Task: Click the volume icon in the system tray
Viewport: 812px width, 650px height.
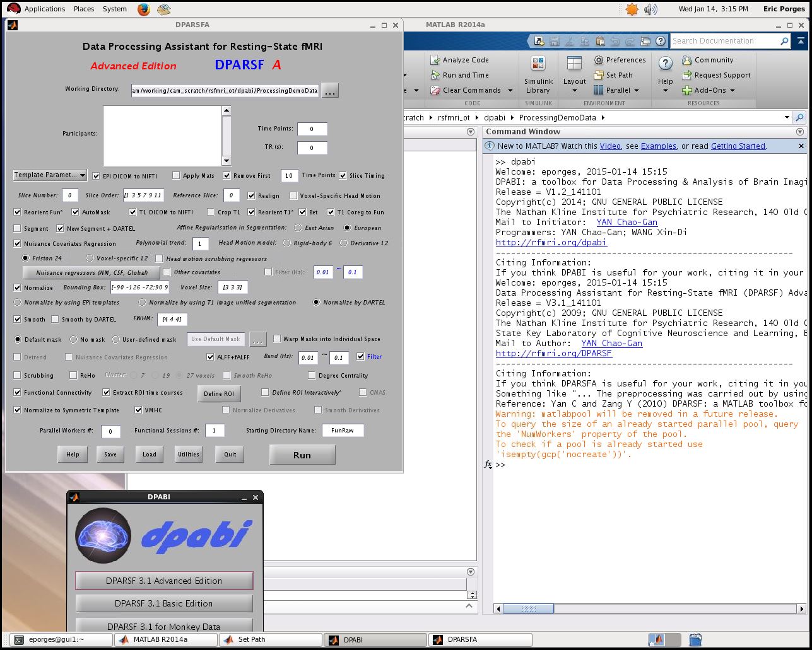Action: tap(650, 9)
